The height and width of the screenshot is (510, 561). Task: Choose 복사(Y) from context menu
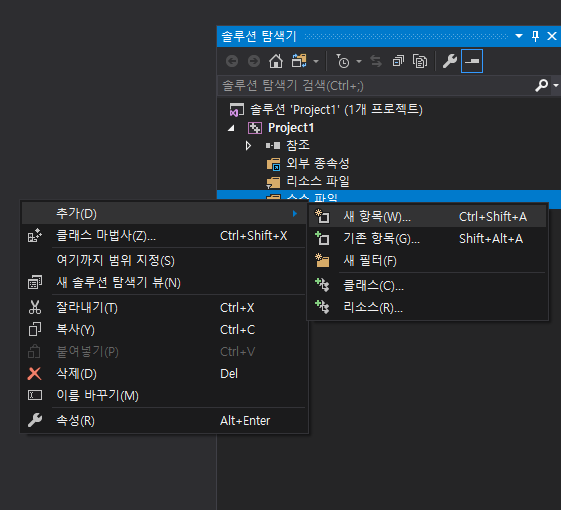(164, 330)
